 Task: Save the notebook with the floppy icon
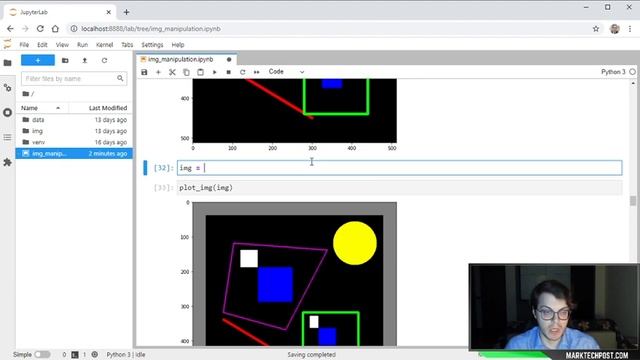point(144,72)
